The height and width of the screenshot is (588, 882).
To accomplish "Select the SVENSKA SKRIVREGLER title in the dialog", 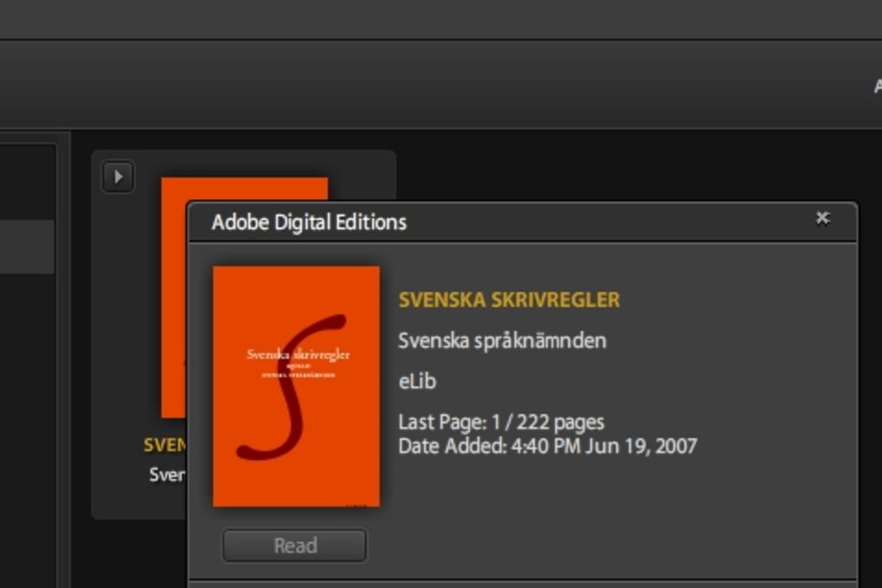I will (x=509, y=300).
